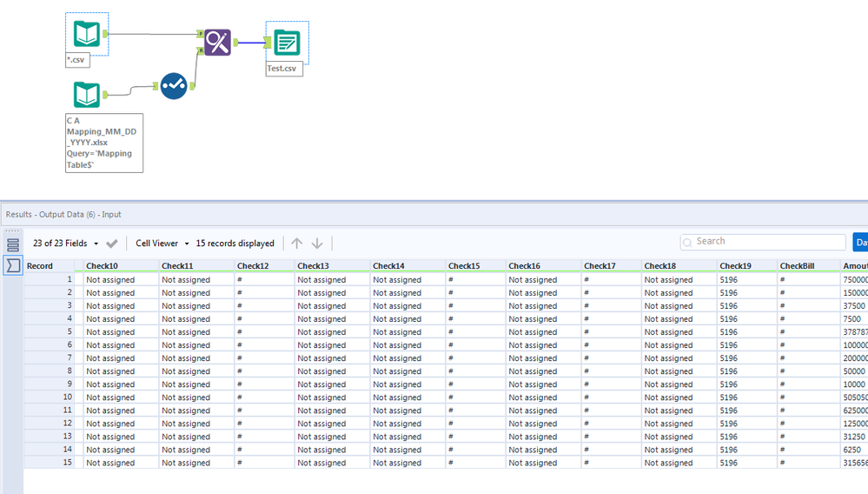Screen dimensions: 868x494
Task: Click the Test.csv annotation label
Action: (284, 69)
